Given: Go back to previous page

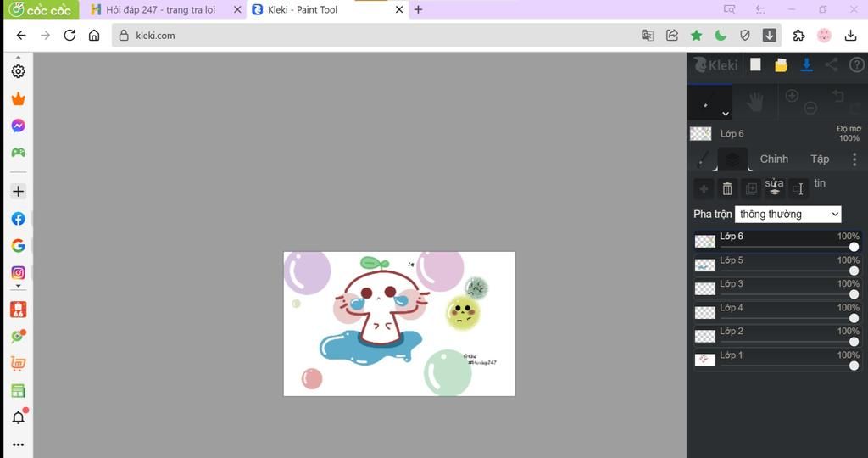Looking at the screenshot, I should pyautogui.click(x=21, y=36).
